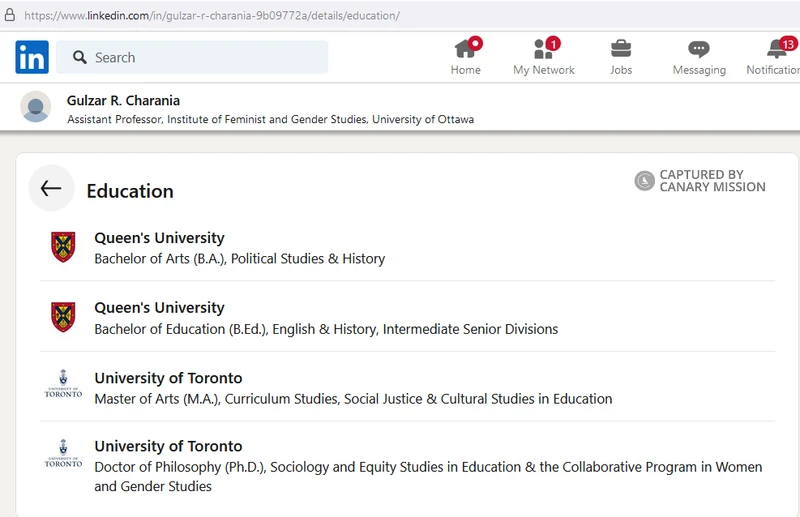Click University of Toronto logo for Ph.D.

click(x=63, y=453)
